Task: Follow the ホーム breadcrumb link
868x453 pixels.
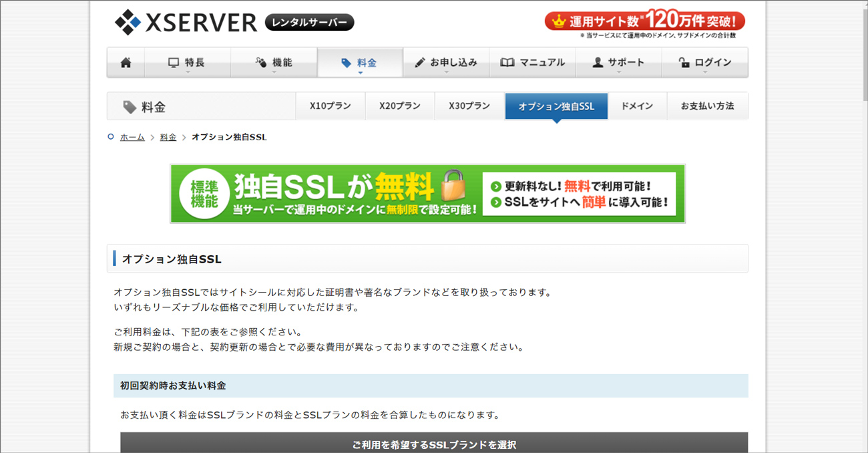Action: [132, 137]
